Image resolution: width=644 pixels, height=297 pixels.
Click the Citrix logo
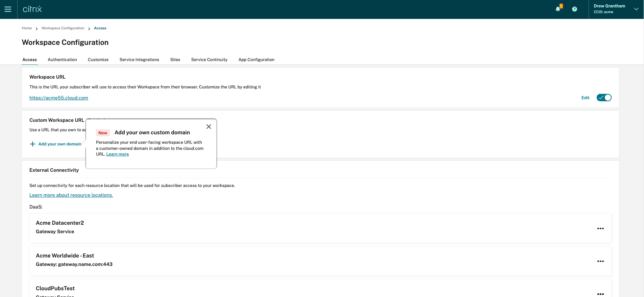32,9
